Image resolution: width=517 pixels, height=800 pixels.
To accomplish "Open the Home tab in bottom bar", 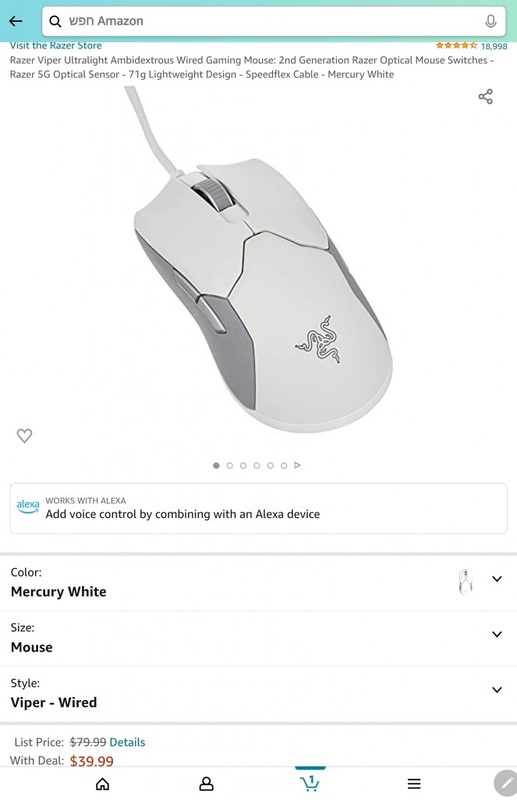I will point(103,784).
